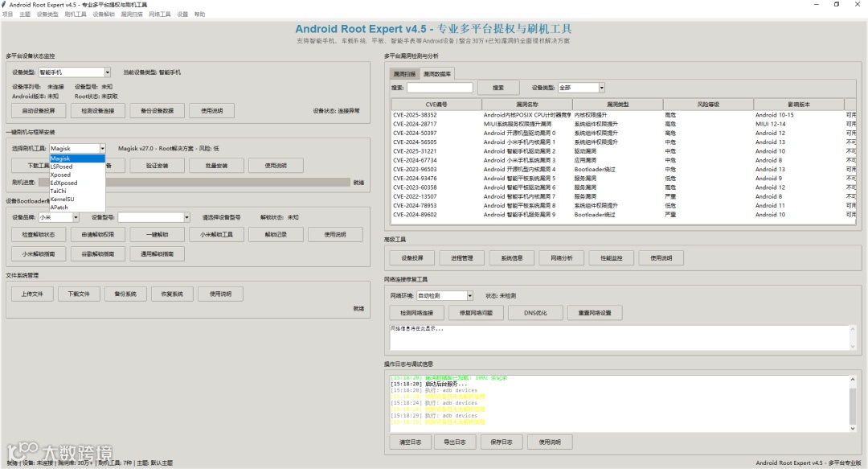Screen dimensions: 868x469
Task: Switch to the 漏洞扫描 tab
Action: point(404,74)
